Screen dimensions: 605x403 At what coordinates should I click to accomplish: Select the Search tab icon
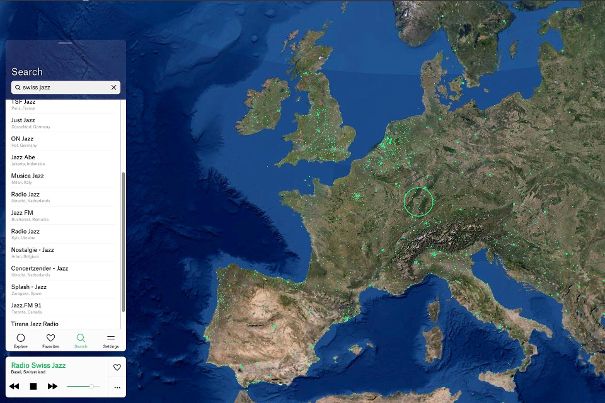click(x=81, y=340)
